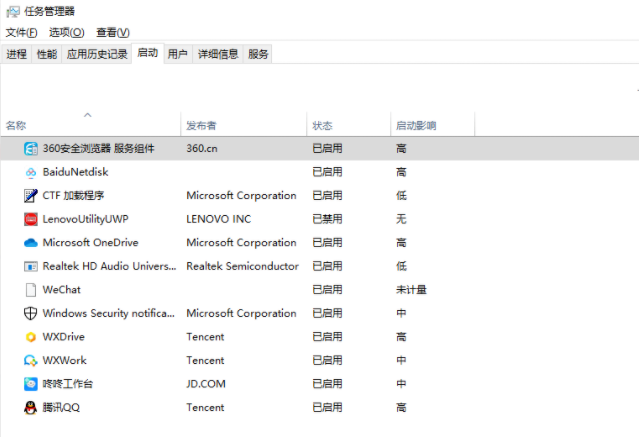Open the 查看(V) menu
This screenshot has height=437, width=640.
(113, 32)
